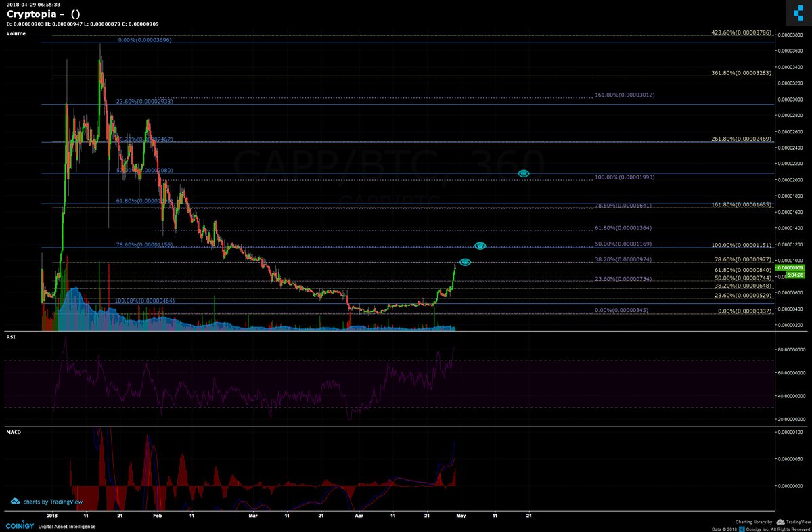Click the 'Apr' label on the time axis
Image resolution: width=812 pixels, height=532 pixels.
pos(359,514)
